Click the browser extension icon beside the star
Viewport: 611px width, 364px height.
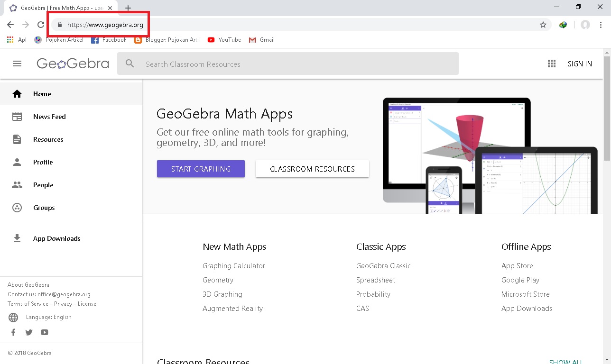click(x=563, y=25)
